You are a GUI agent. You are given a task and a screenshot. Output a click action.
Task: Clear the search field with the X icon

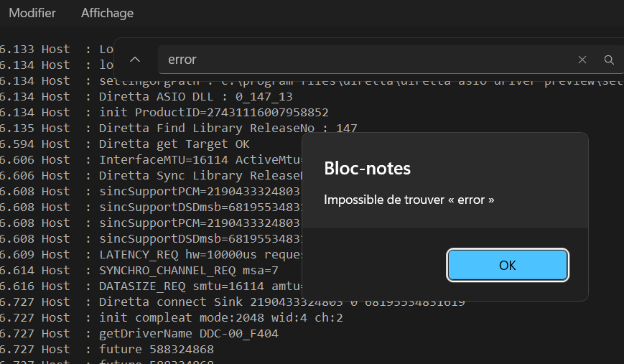582,60
